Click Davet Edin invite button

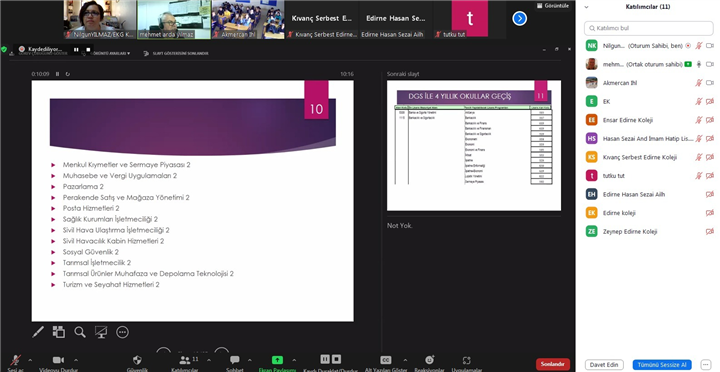coord(604,365)
